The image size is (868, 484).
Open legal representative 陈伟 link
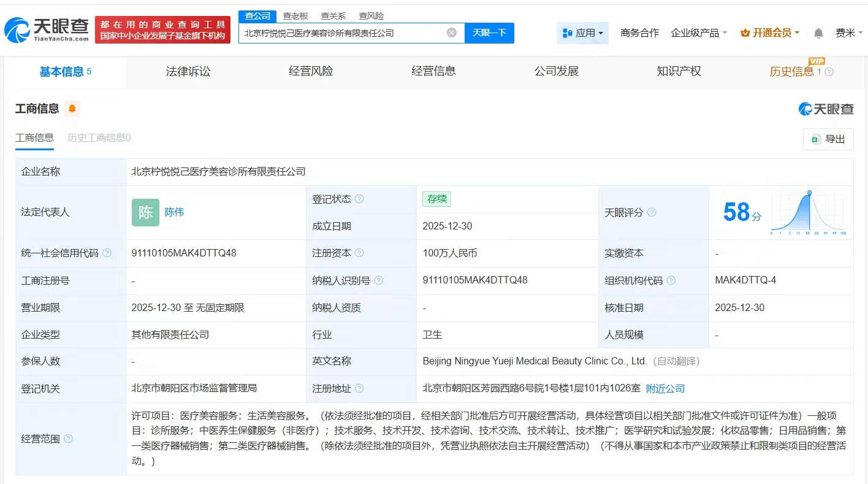pyautogui.click(x=174, y=212)
